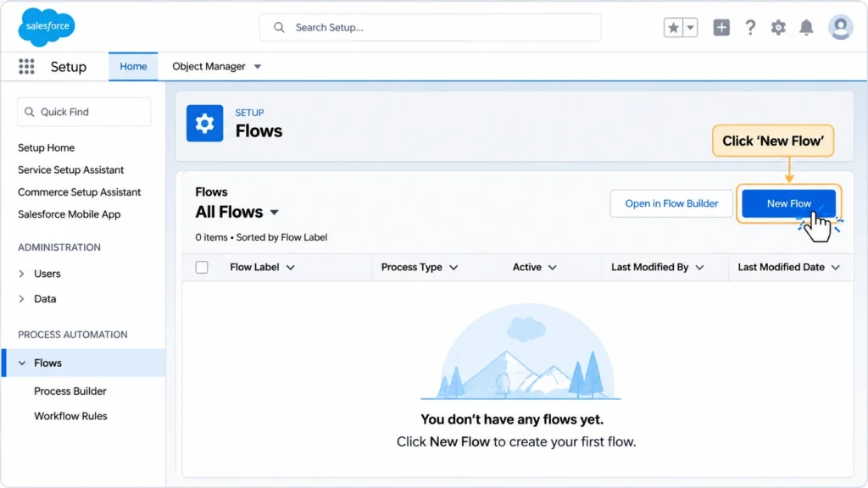868x488 pixels.
Task: Open Process Type column menu chevron
Action: pyautogui.click(x=454, y=268)
